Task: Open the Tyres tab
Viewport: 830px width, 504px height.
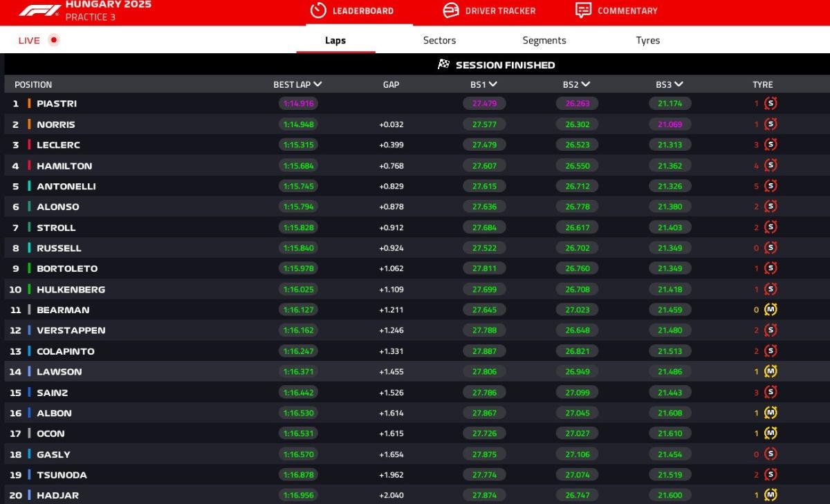Action: click(x=647, y=40)
